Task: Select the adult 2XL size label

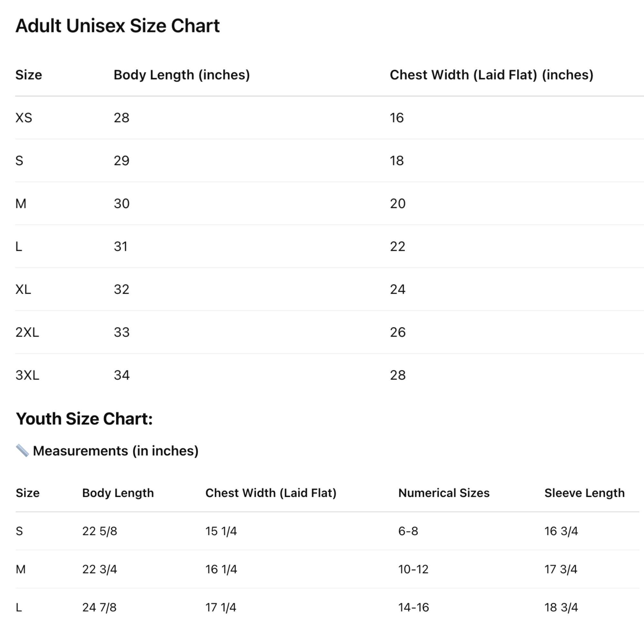Action: tap(27, 332)
